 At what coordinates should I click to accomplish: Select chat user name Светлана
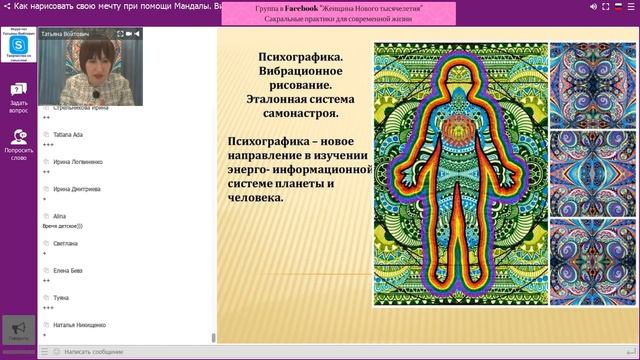(65, 243)
